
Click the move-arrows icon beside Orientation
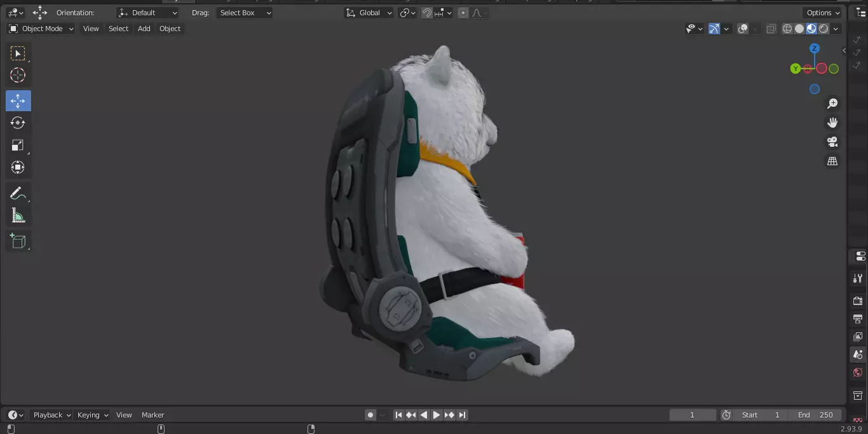tap(40, 13)
